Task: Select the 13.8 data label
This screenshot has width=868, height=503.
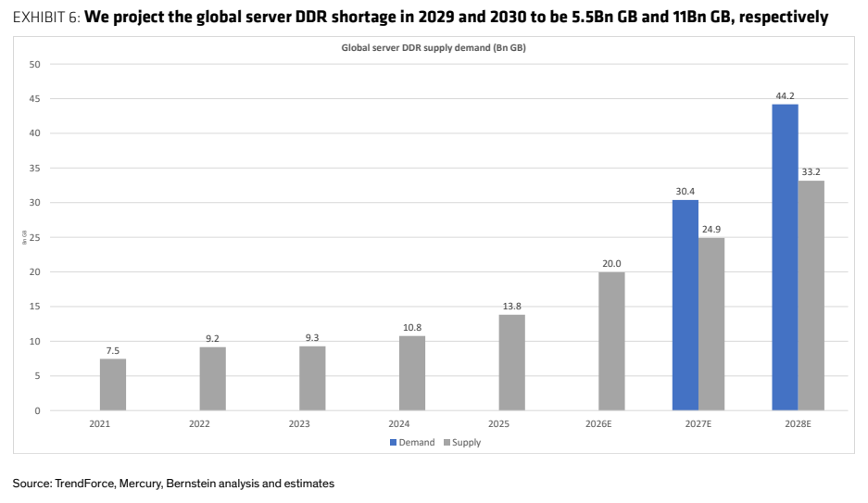Action: click(x=511, y=307)
